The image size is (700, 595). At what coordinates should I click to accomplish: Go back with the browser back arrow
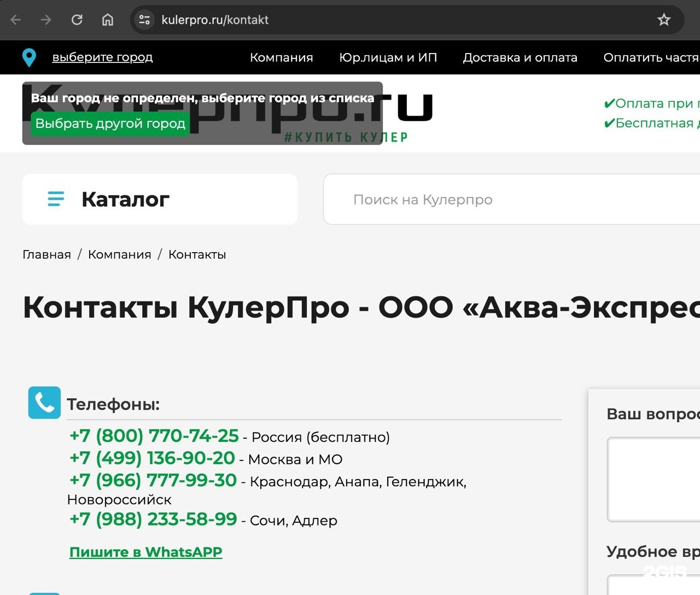pyautogui.click(x=16, y=20)
